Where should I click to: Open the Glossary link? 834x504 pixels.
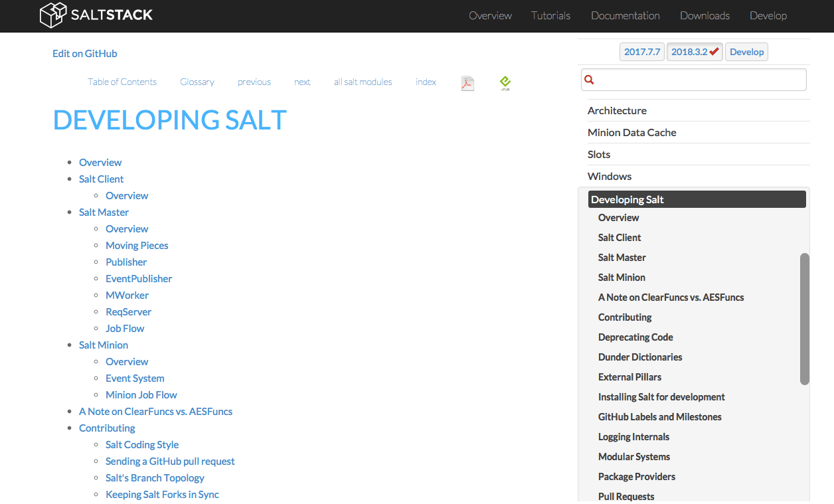(x=197, y=82)
